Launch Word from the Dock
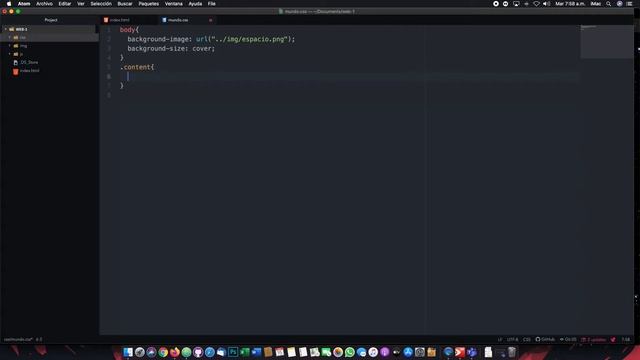 256,352
